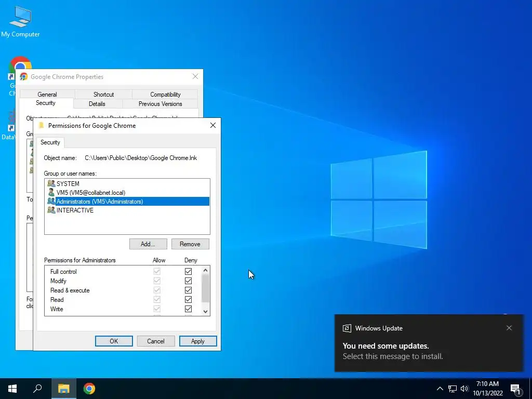Click the INTERACTIVE group icon
532x399 pixels.
click(x=51, y=210)
